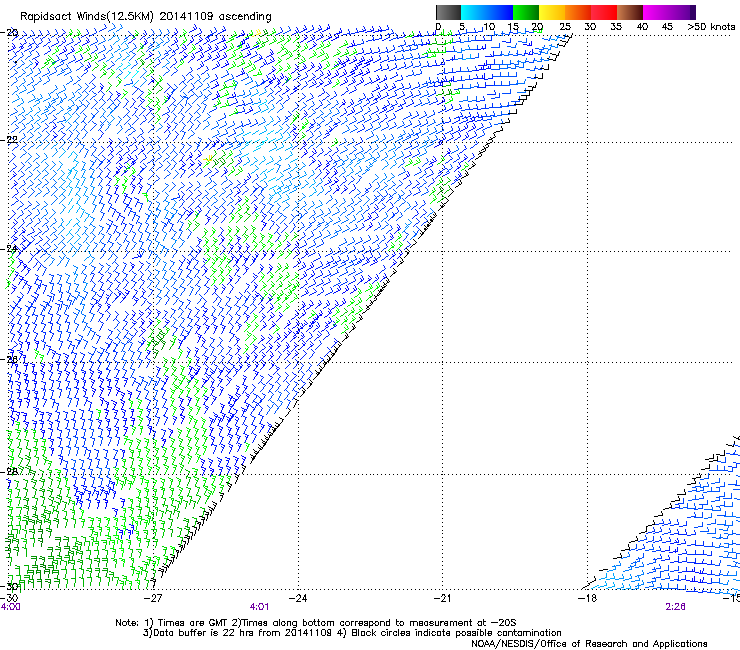
Task: Click the -22 latitude axis label
Action: pos(9,140)
